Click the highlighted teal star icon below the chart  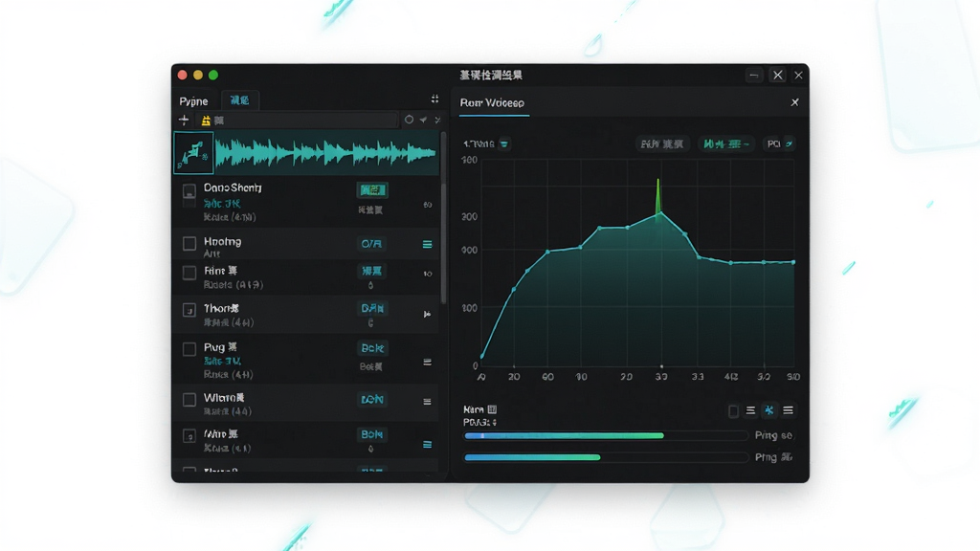(769, 410)
